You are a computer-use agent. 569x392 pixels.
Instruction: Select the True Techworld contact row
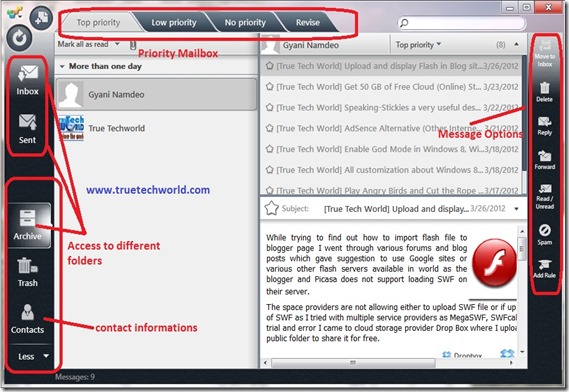point(156,128)
